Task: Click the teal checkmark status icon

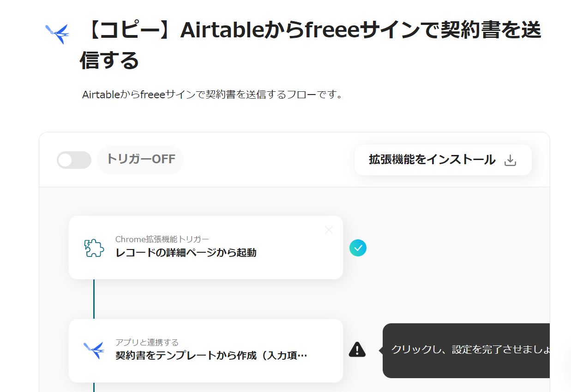Action: [358, 248]
